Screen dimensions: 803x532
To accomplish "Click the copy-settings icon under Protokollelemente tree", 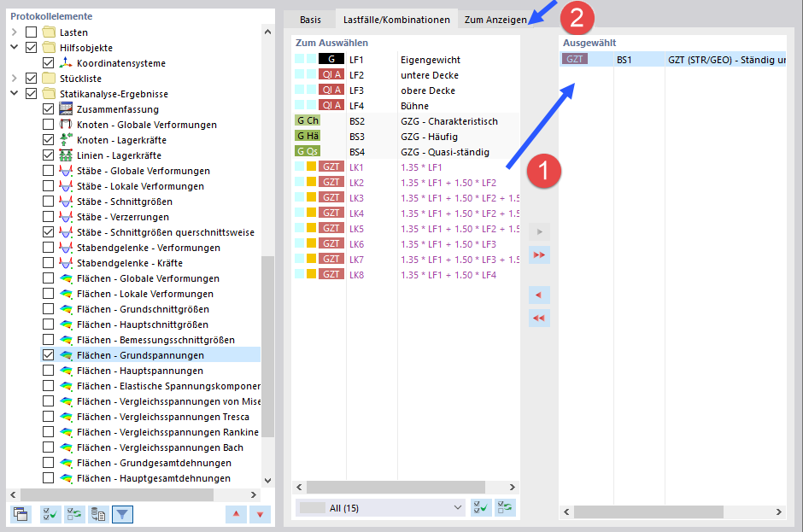I will pos(98,514).
